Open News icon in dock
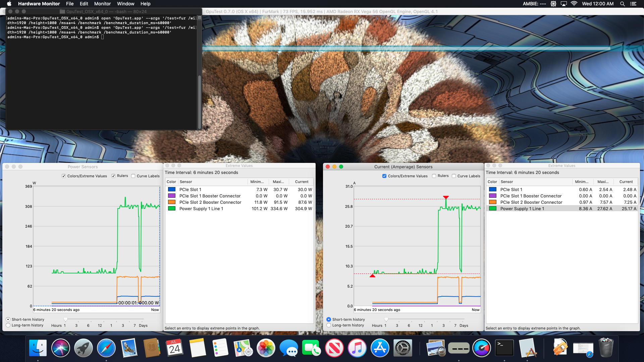This screenshot has width=644, height=362. tap(334, 348)
